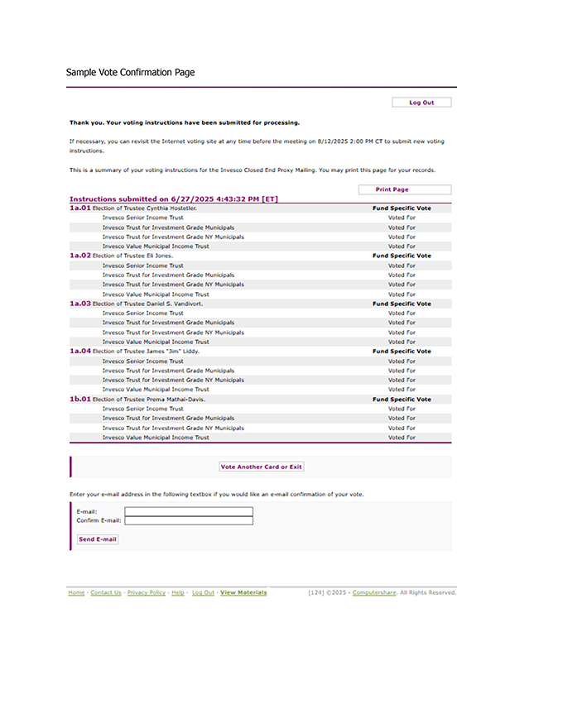Click 'Invesco Trust for Investment Grade Municipals' under 1a.02
This screenshot has height=728, width=563.
tap(168, 275)
